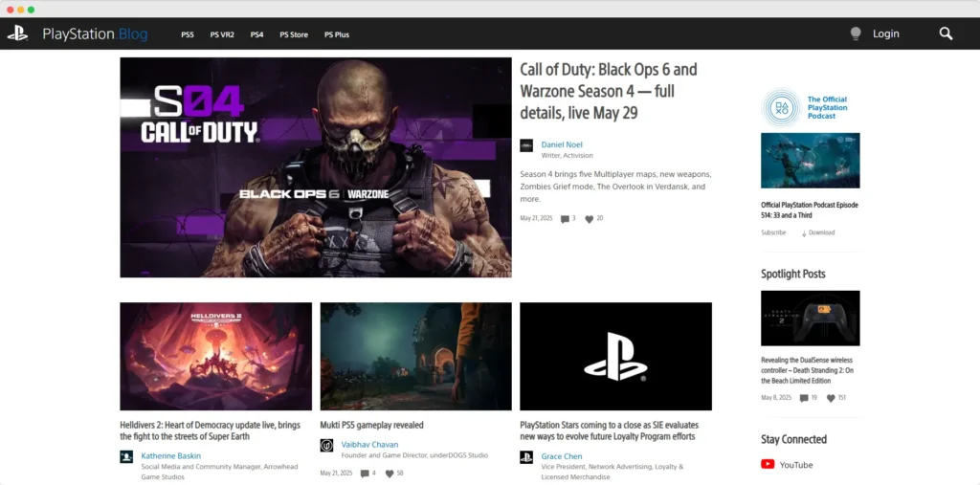The height and width of the screenshot is (485, 980).
Task: Open the YouTube icon under Stay Connected
Action: click(768, 464)
